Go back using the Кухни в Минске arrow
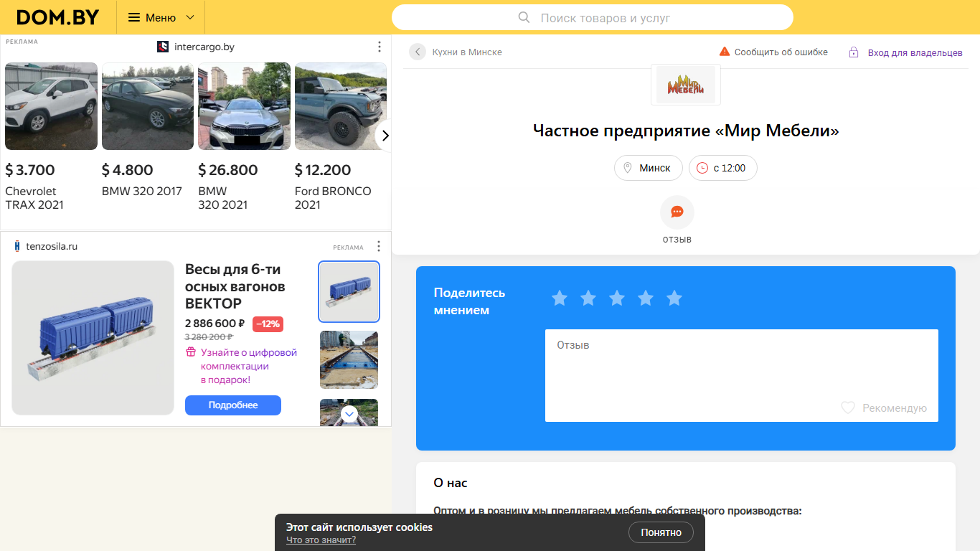This screenshot has width=980, height=551. coord(418,52)
